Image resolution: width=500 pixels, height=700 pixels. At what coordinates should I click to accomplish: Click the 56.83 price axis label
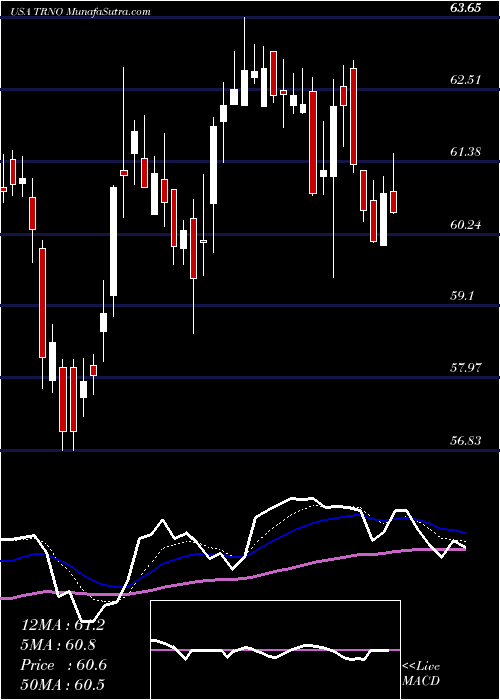(x=466, y=441)
